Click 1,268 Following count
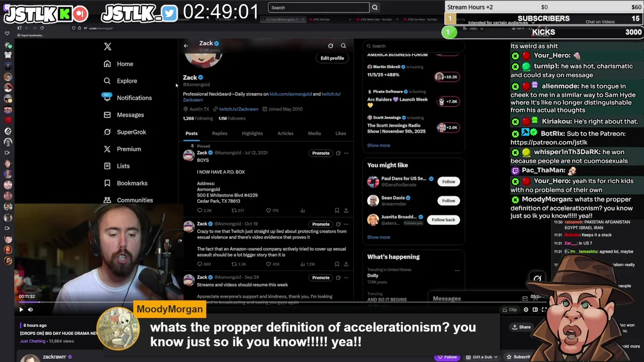 [198, 119]
